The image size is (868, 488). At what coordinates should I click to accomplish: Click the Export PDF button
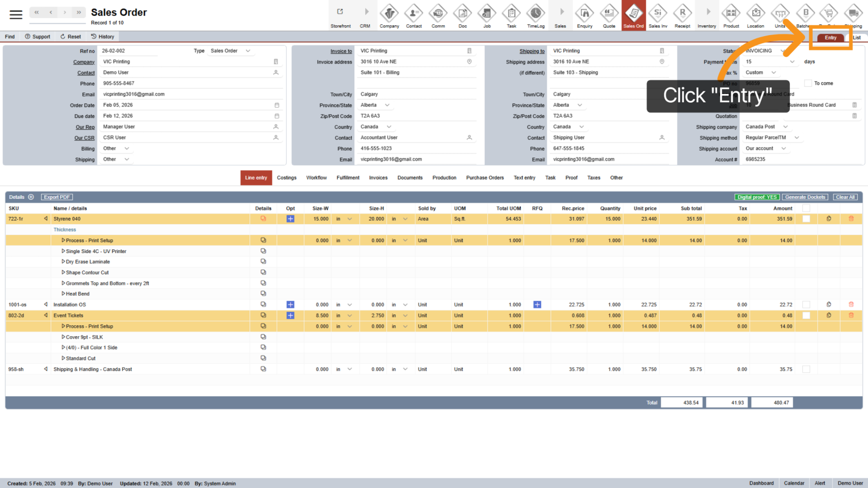tap(57, 197)
